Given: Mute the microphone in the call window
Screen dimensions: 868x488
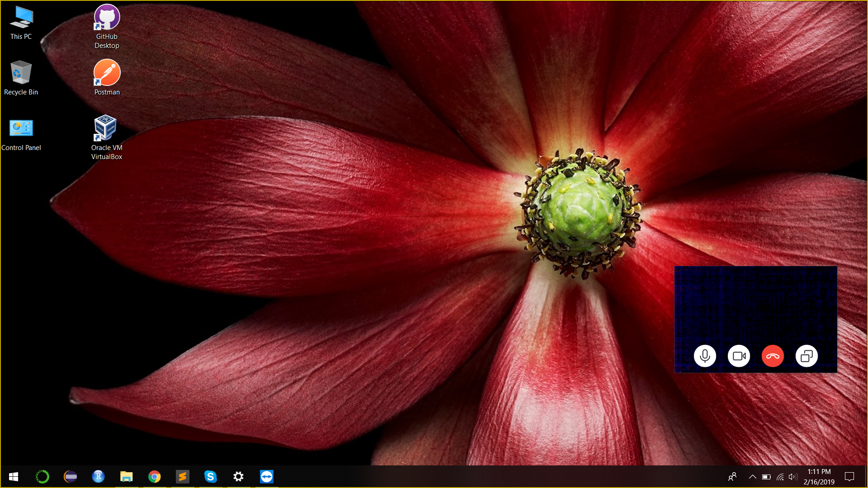Looking at the screenshot, I should click(x=705, y=356).
